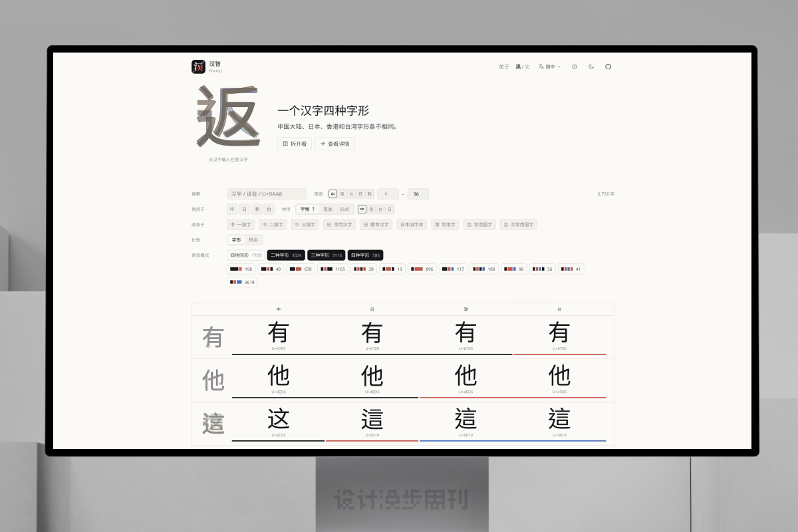Screen dimensions: 798x532
Task: Click the overlaid 有 glyph thumbnail
Action: click(213, 337)
